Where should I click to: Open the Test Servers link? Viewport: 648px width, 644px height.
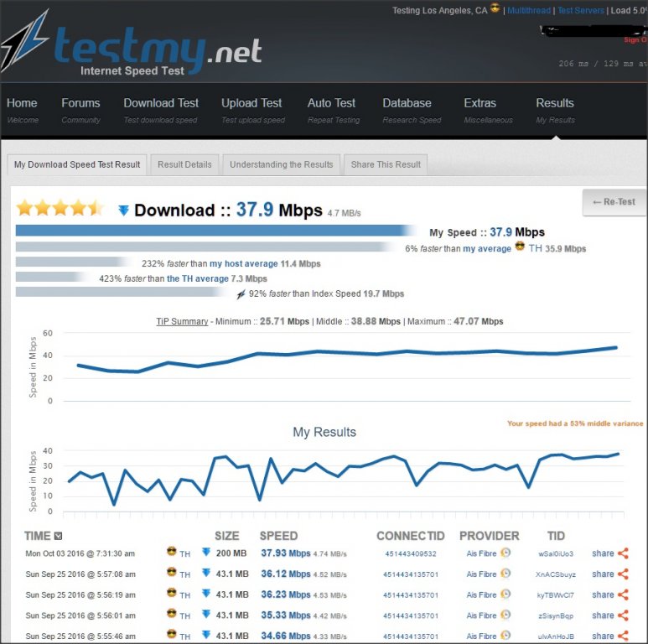580,11
